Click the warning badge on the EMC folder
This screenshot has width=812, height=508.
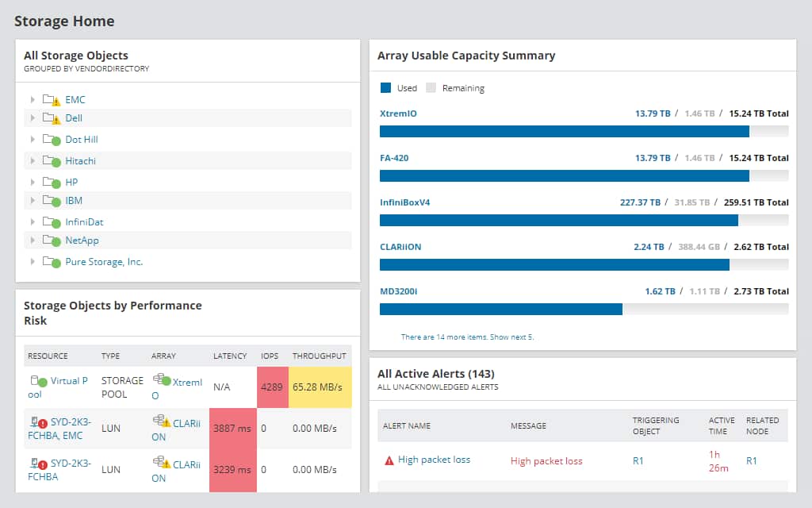(56, 101)
